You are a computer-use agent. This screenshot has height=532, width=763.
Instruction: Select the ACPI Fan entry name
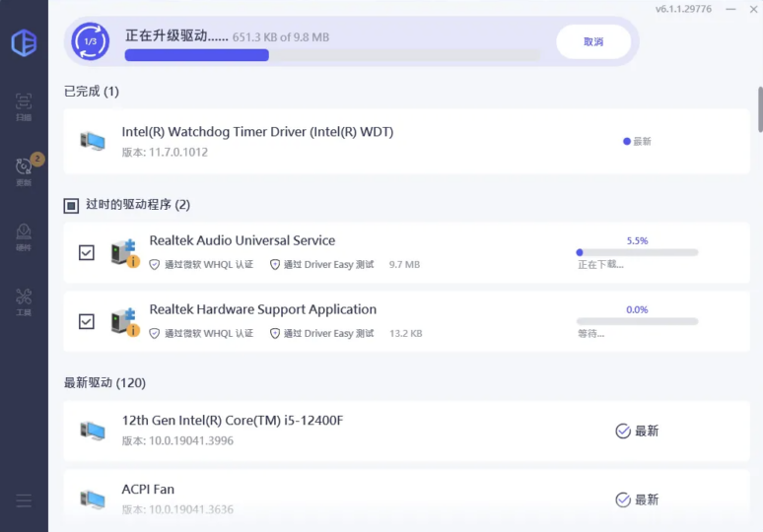click(148, 490)
